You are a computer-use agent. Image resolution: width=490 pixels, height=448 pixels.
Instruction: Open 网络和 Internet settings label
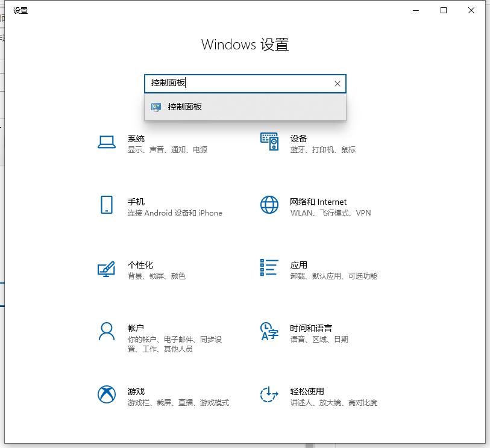tap(318, 202)
